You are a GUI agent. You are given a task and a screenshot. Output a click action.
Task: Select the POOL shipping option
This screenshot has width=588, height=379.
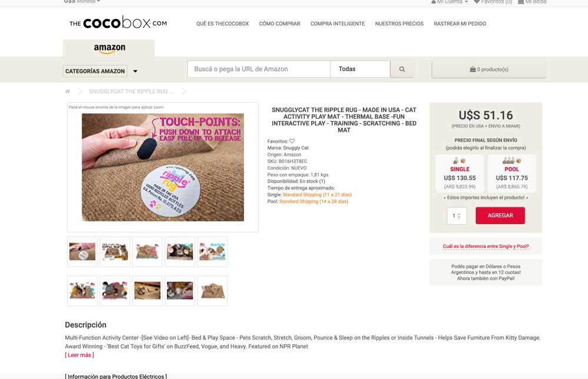(x=512, y=173)
